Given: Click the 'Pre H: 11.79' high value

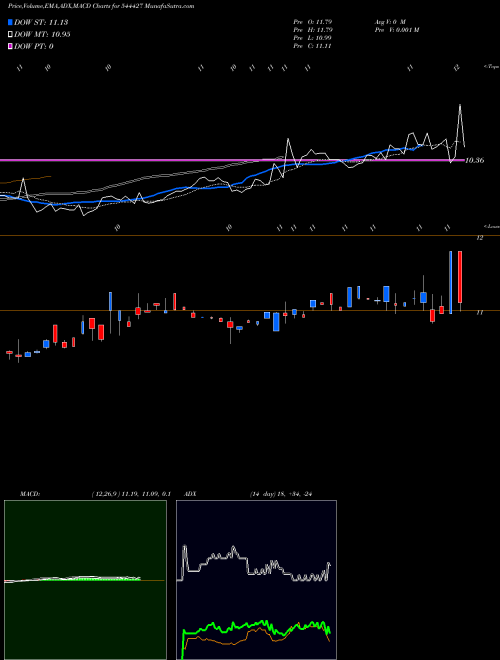Looking at the screenshot, I should point(313,30).
